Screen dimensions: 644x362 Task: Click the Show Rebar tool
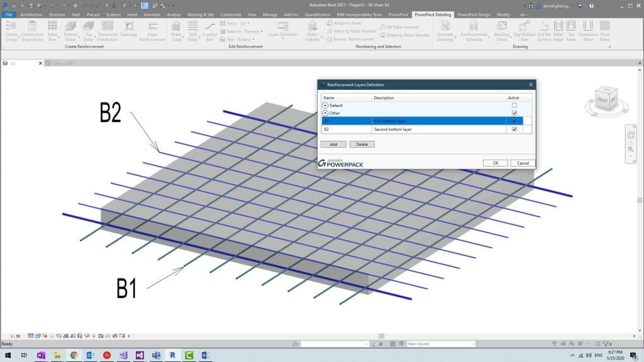(604, 31)
